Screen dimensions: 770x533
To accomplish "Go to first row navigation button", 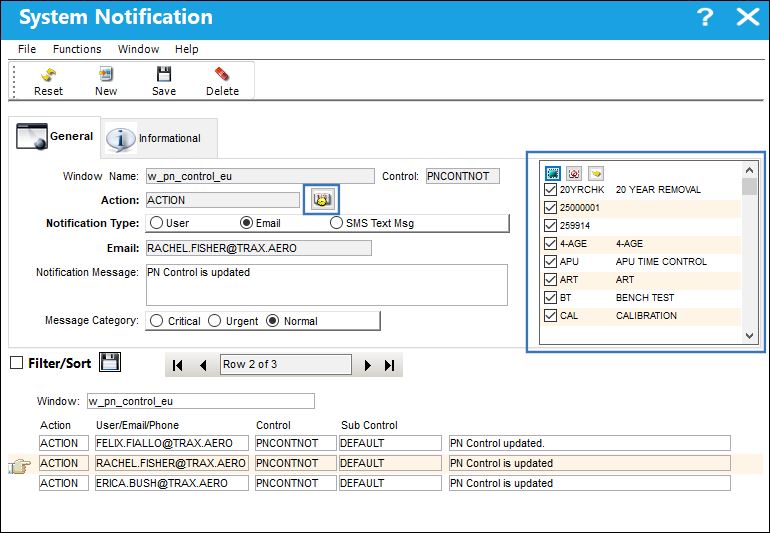I will [x=178, y=365].
